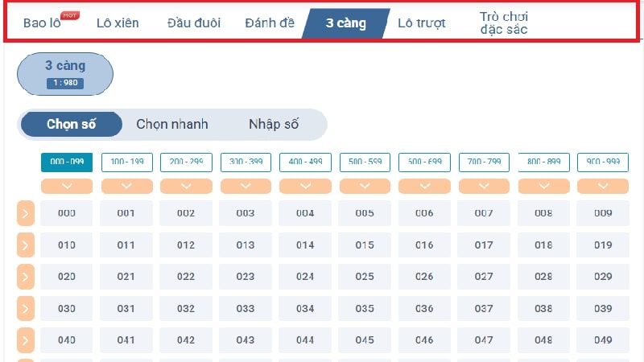Switch to Chọn nhanh mode
Viewport: 644px width, 362px height.
pos(172,124)
